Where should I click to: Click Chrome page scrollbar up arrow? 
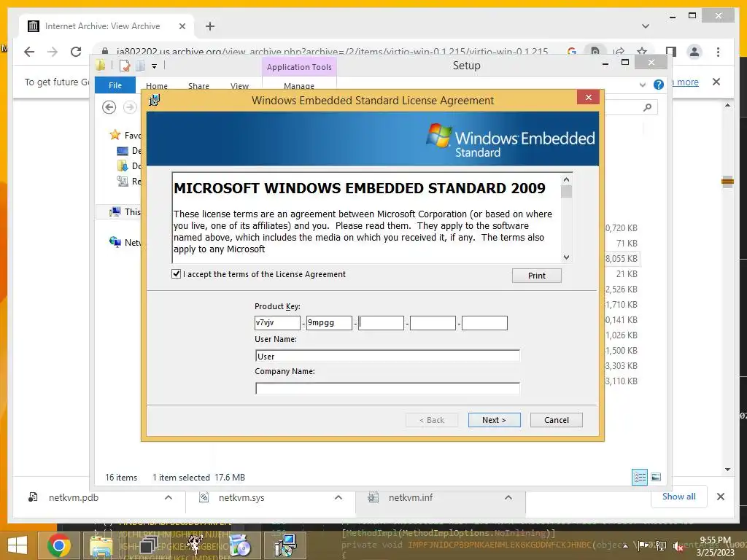coord(727,105)
